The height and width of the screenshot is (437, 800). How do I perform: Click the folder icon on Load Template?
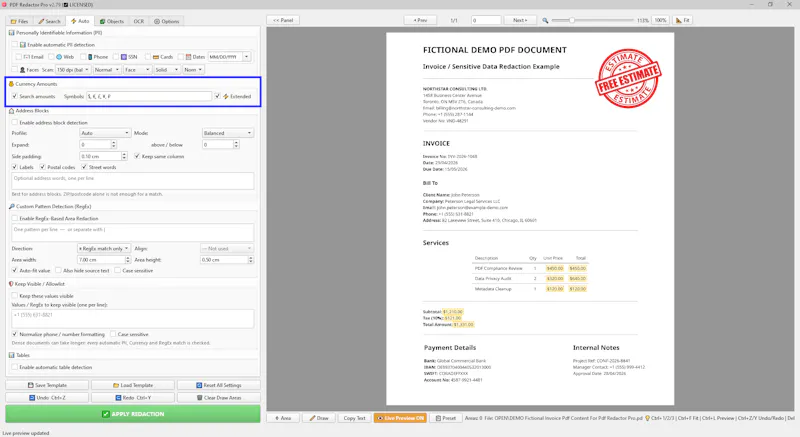pyautogui.click(x=116, y=385)
